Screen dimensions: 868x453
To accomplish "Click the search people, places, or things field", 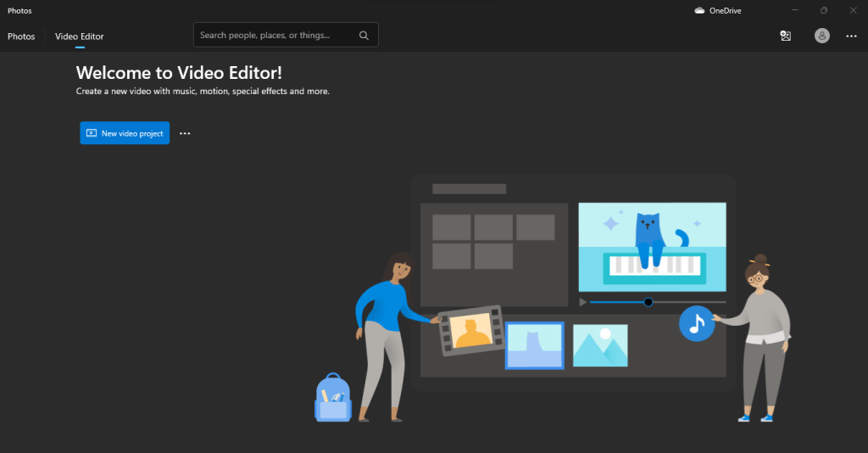I will [286, 35].
